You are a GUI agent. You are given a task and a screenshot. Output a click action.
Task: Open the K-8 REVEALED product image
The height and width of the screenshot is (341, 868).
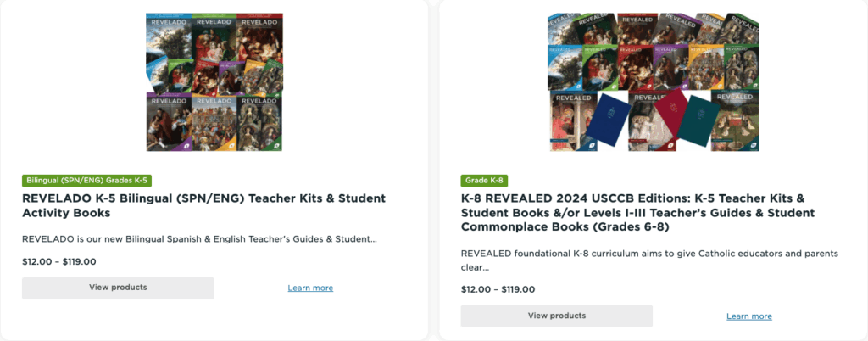653,82
